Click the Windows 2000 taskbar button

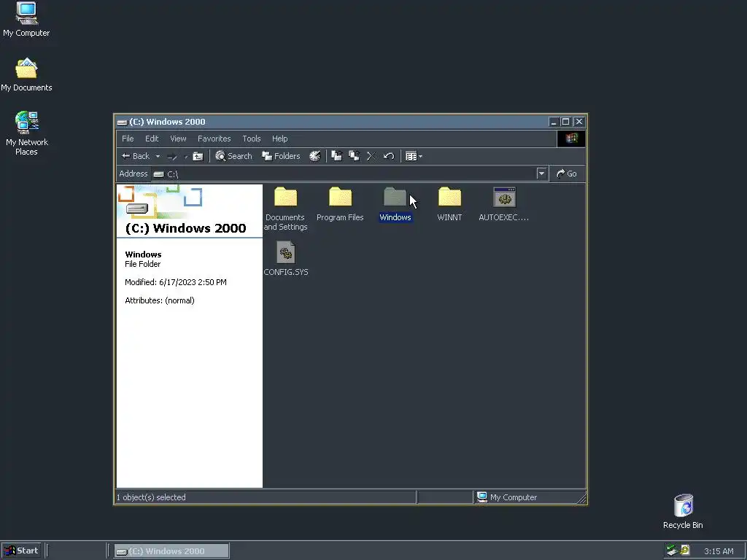[171, 551]
